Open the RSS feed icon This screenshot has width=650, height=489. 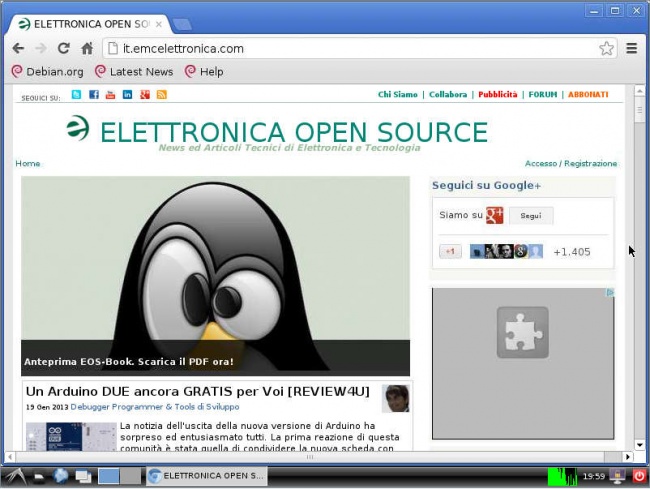click(x=161, y=95)
